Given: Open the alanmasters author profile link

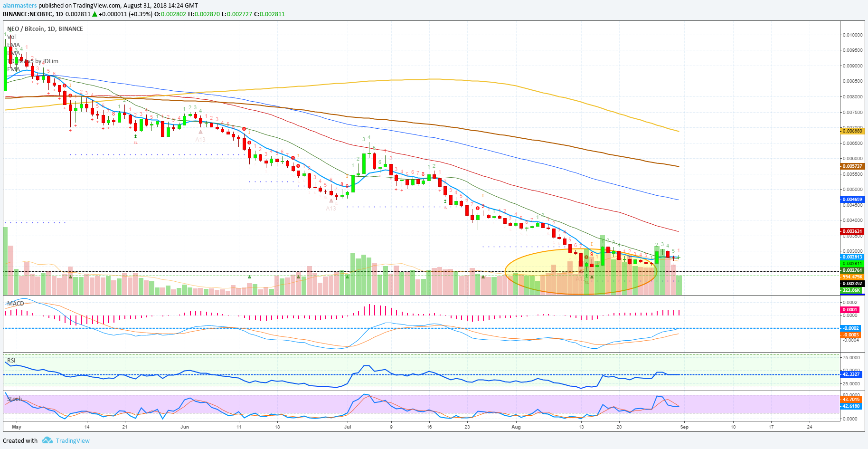Looking at the screenshot, I should [20, 5].
